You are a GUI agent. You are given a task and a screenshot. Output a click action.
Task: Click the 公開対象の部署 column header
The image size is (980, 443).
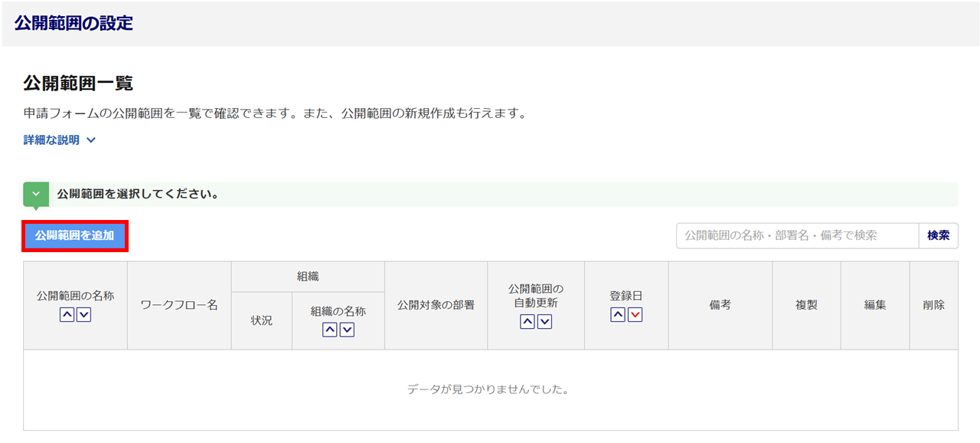click(436, 305)
